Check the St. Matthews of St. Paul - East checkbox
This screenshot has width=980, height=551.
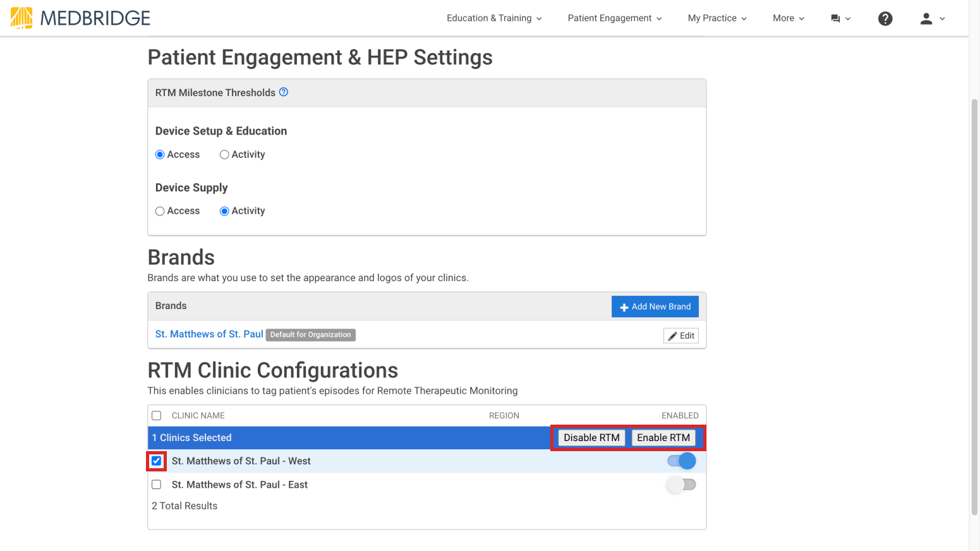click(156, 484)
